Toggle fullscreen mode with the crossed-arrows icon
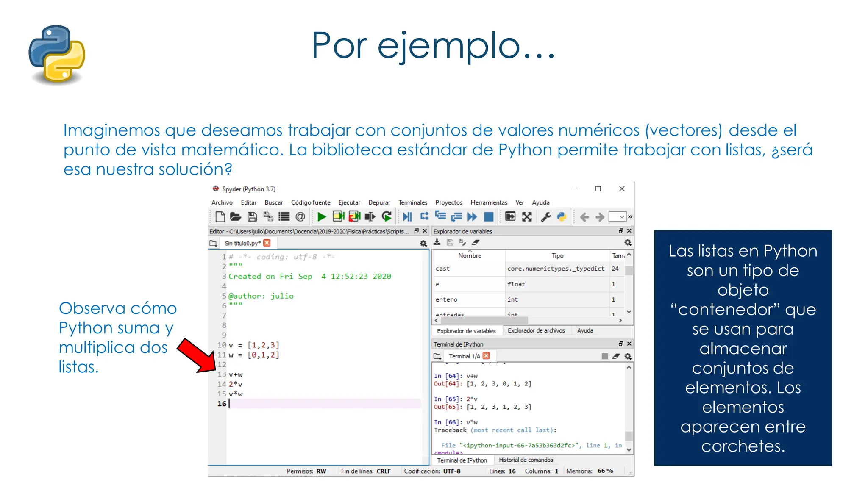The height and width of the screenshot is (488, 868). pyautogui.click(x=527, y=217)
